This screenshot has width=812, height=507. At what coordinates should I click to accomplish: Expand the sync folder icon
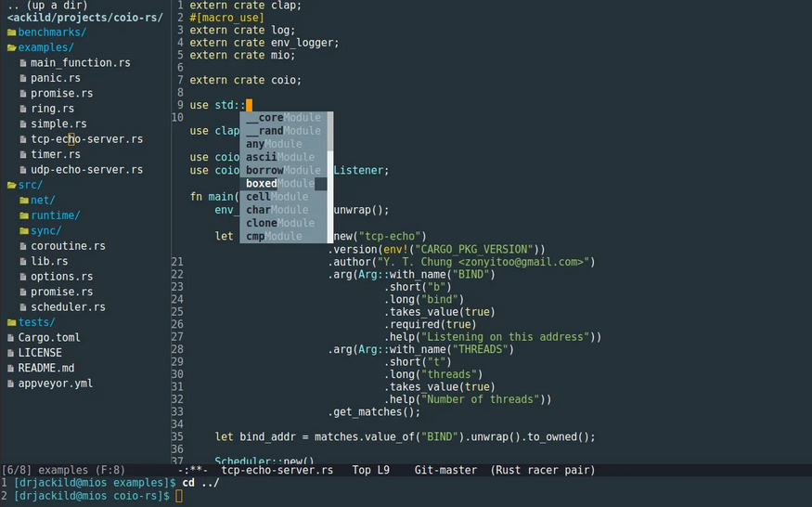[x=24, y=230]
